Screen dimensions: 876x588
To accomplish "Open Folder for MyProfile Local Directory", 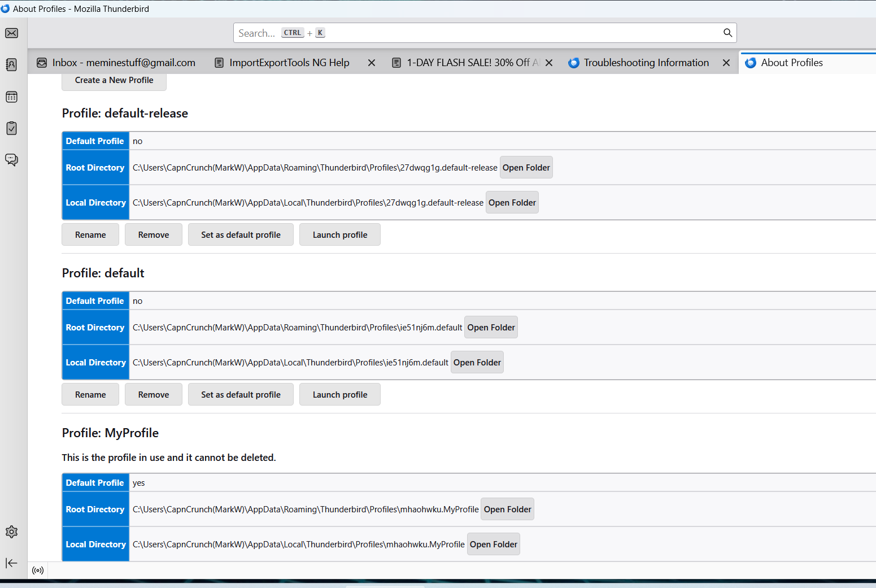I will click(493, 545).
